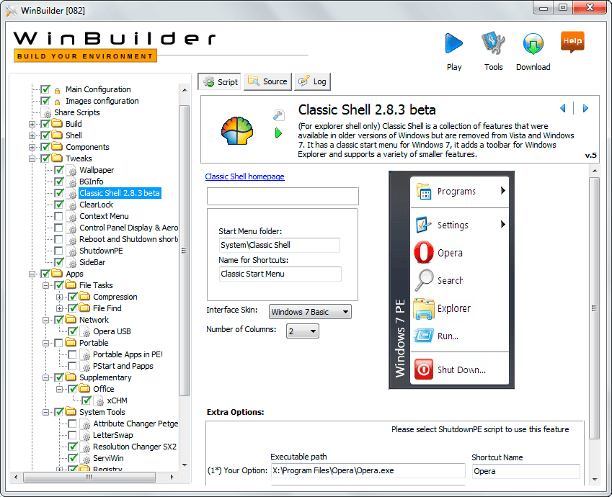Image resolution: width=612 pixels, height=497 pixels.
Task: Enable the Portable folder checkbox
Action: click(59, 343)
